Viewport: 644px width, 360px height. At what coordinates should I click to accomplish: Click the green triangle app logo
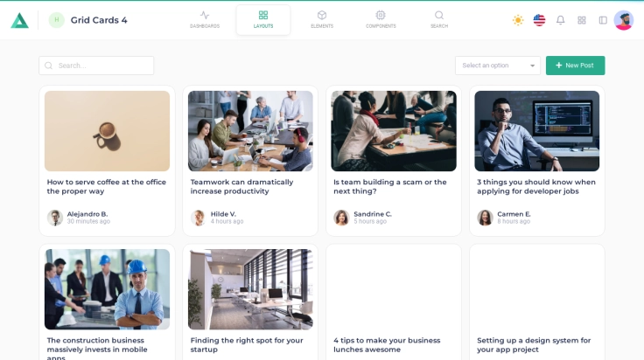(x=19, y=20)
